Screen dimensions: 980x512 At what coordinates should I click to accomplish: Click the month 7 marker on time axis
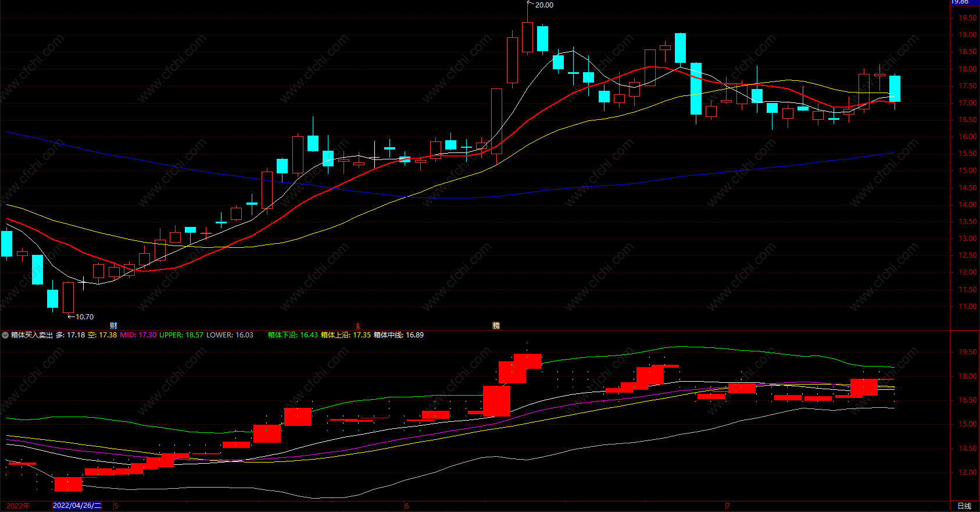point(728,506)
